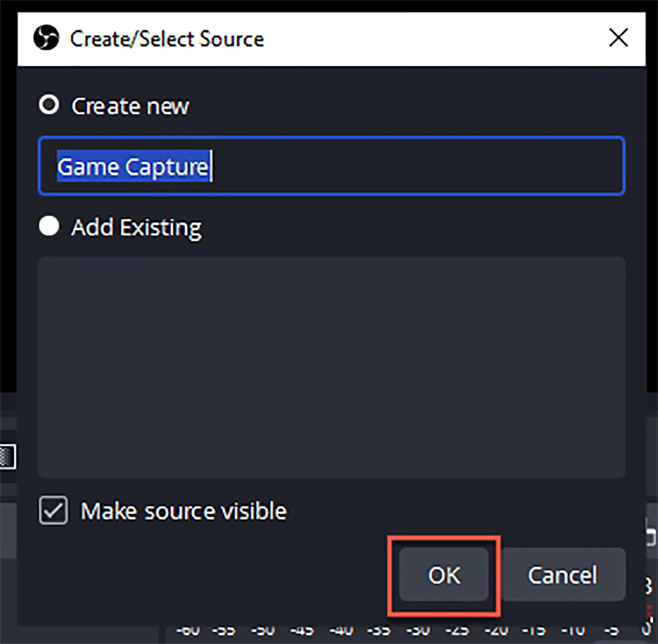Toggle the Make source visible checkbox
This screenshot has width=658, height=644.
pos(53,510)
